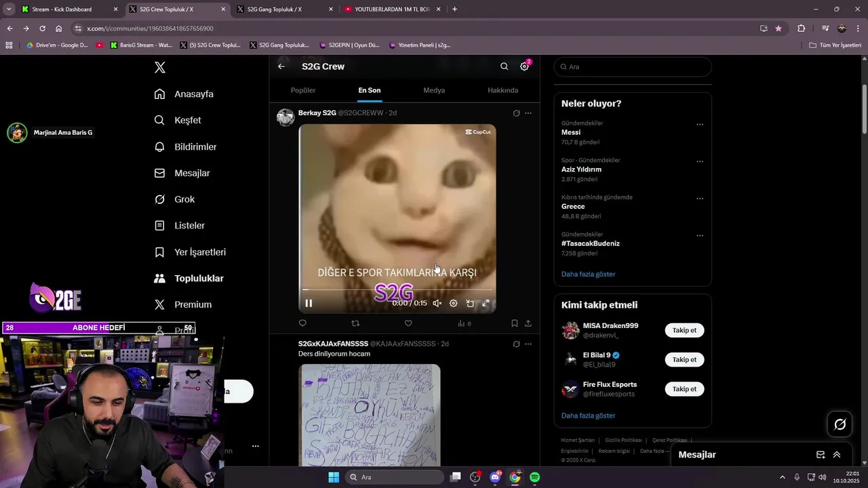
Task: Open Mesajlar in sidebar
Action: pos(182,173)
